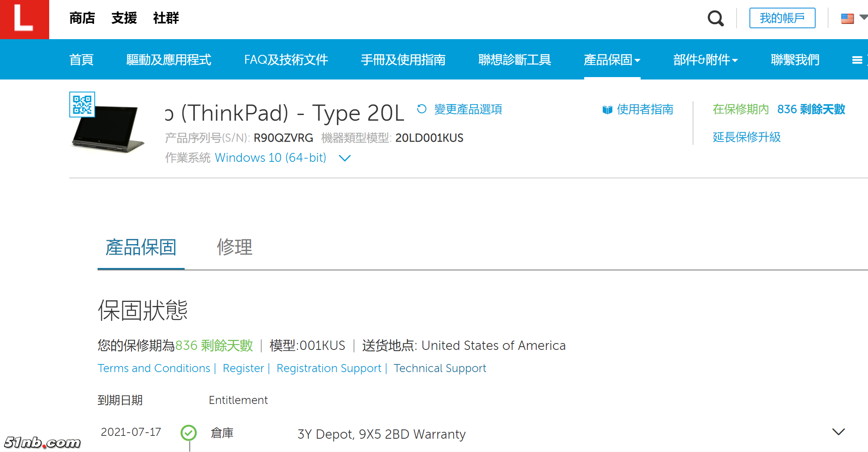Click the QR code icon
This screenshot has height=452, width=868.
[82, 105]
